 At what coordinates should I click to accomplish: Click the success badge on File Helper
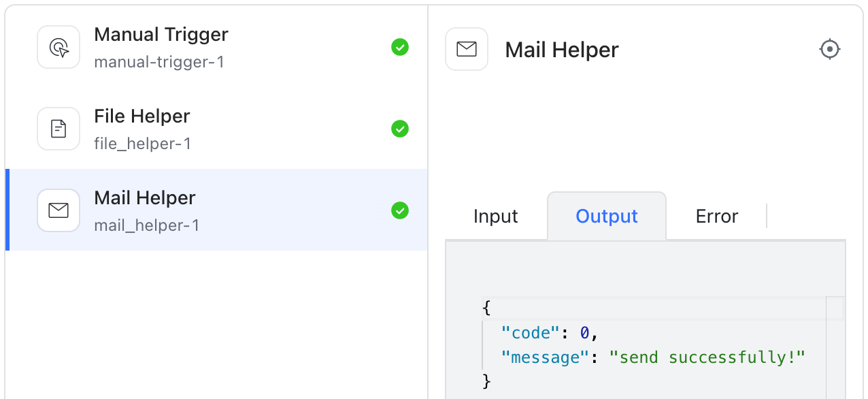pyautogui.click(x=400, y=129)
